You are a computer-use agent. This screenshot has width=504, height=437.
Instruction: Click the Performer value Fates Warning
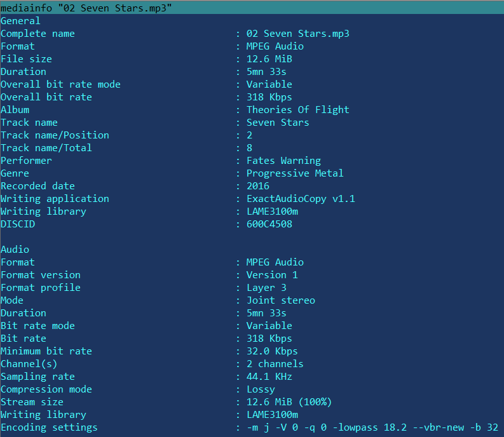click(x=283, y=161)
